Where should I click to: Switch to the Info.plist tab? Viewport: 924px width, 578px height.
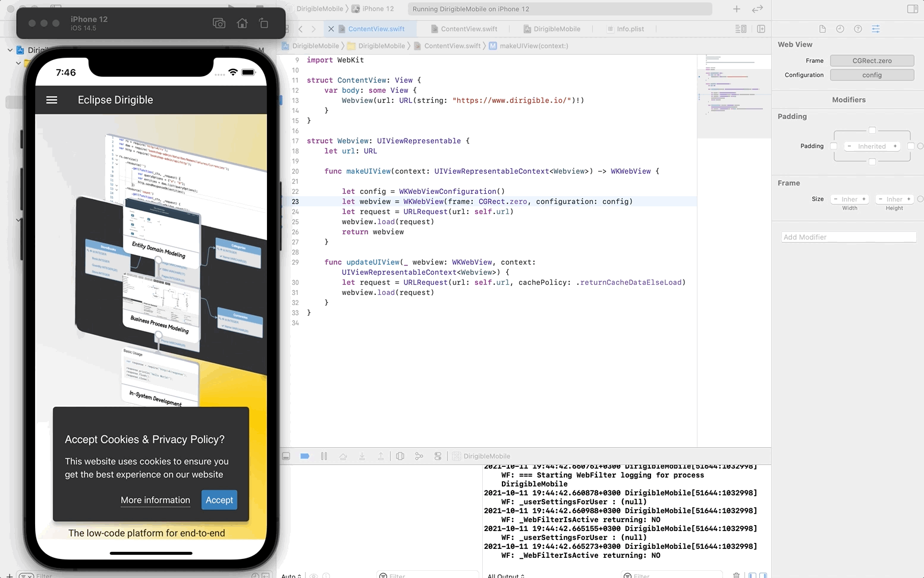pos(625,29)
